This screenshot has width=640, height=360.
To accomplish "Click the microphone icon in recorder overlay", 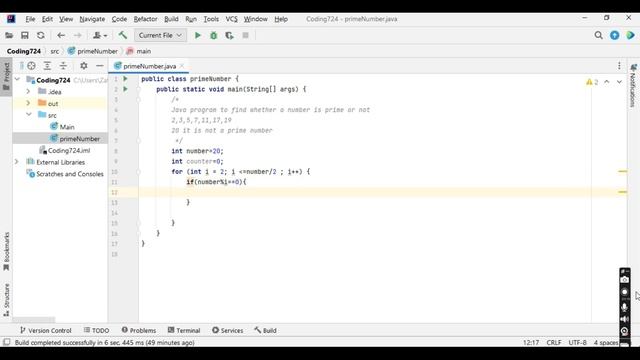I will [x=624, y=307].
